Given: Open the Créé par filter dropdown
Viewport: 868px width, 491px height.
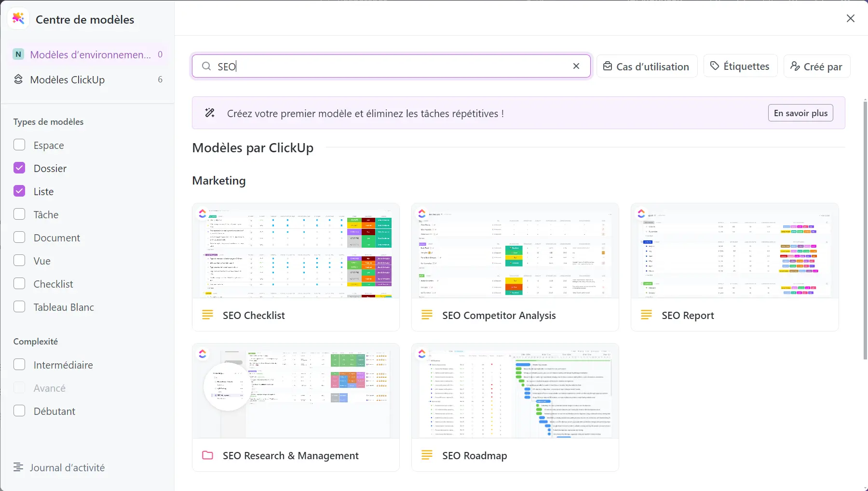Looking at the screenshot, I should coord(816,66).
